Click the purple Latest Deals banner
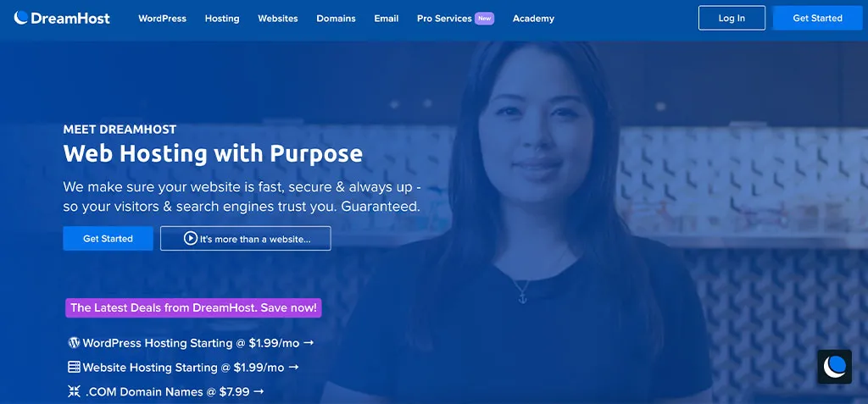 point(193,307)
